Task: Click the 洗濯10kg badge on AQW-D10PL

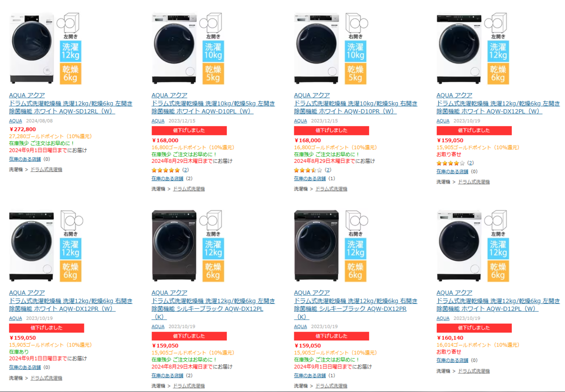Action: [213, 51]
